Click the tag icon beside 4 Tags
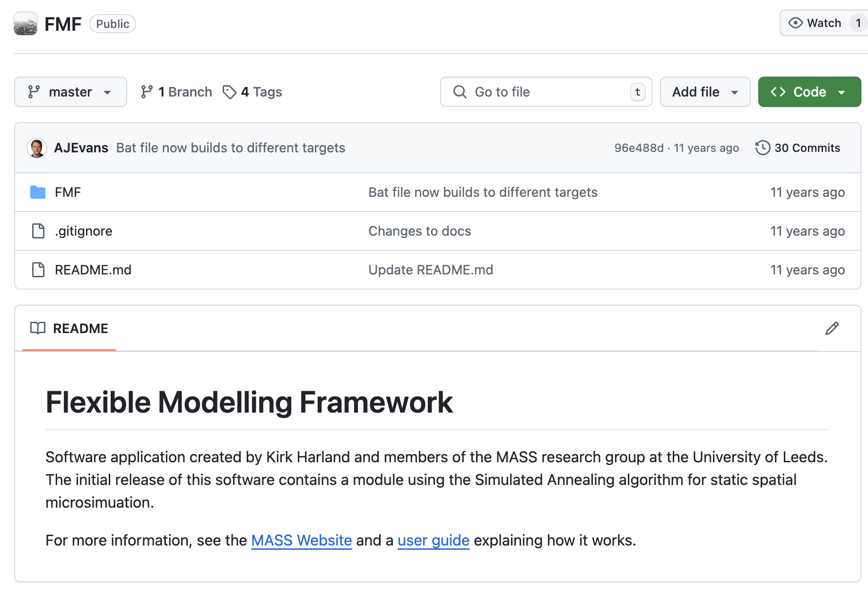This screenshot has width=868, height=599. click(229, 92)
